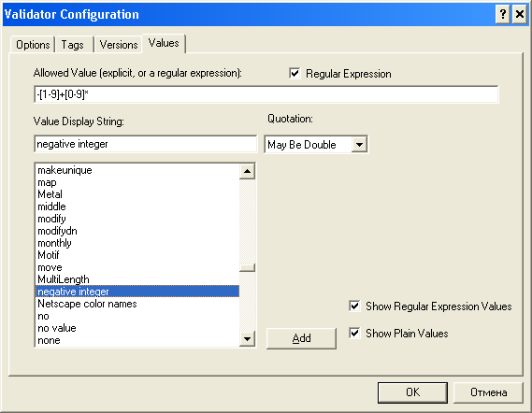Toggle the Regular Expression checkbox
This screenshot has width=532, height=413.
click(x=295, y=73)
